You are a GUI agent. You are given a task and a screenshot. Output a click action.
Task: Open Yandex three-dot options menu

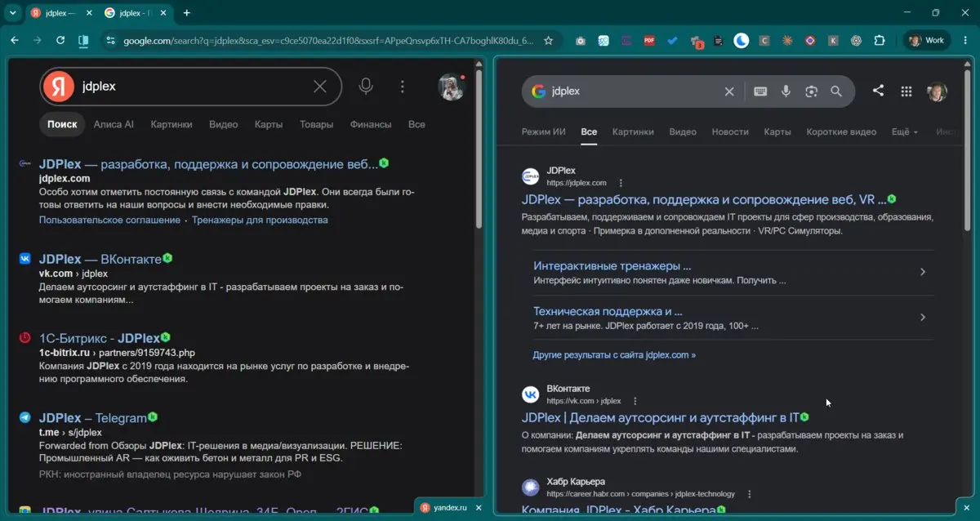[402, 86]
